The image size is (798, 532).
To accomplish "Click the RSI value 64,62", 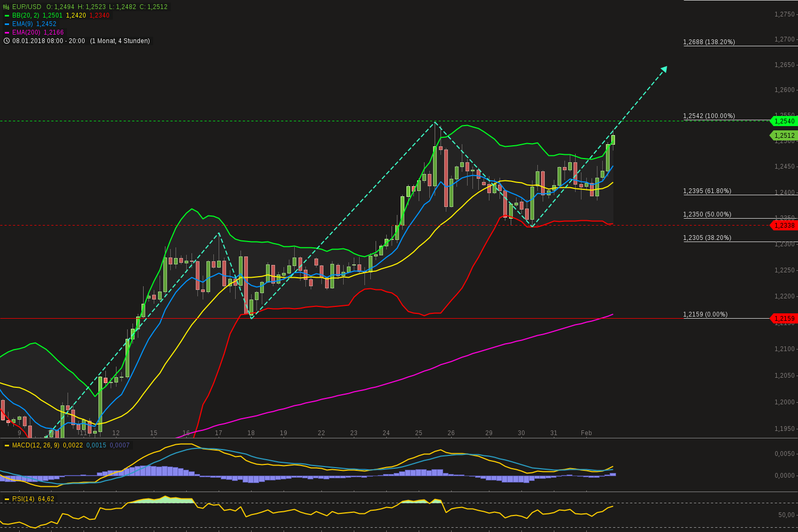I will click(x=46, y=499).
